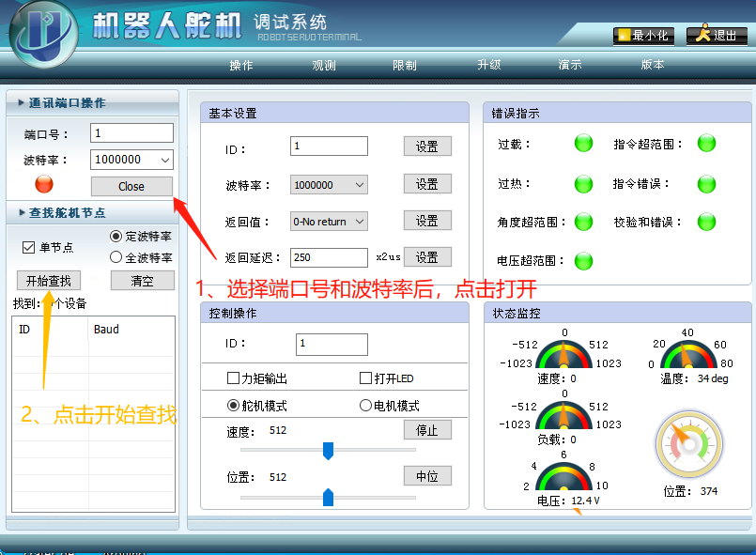Open the 升级 menu

point(489,65)
